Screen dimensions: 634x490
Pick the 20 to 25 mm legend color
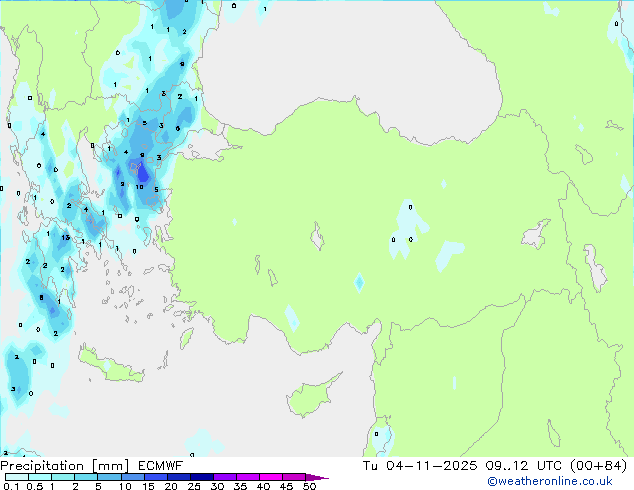178,477
